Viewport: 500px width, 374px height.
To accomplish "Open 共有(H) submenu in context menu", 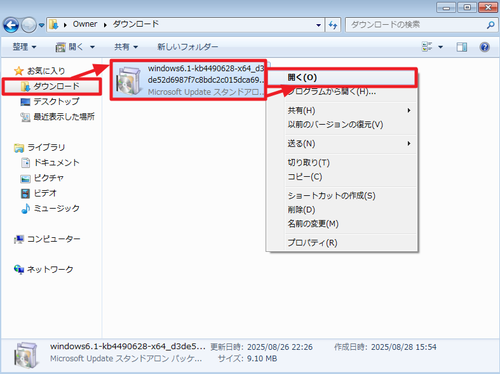I will (342, 110).
